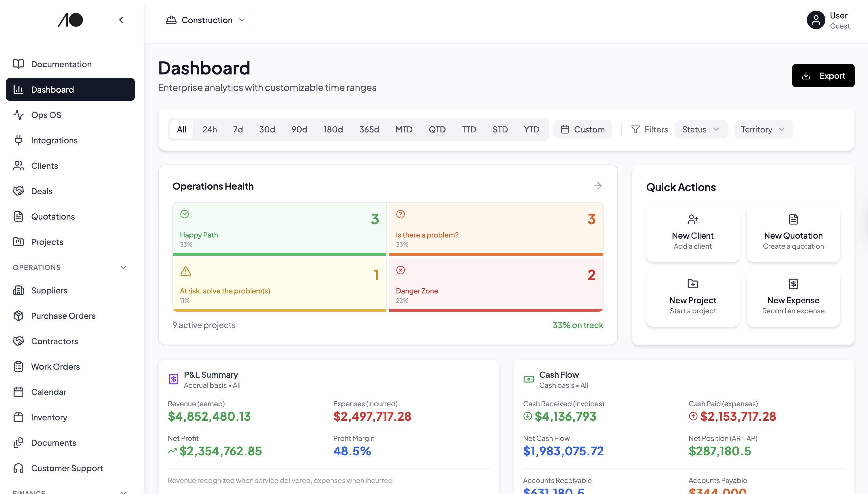This screenshot has width=868, height=494.
Task: Open the Ops OS sidebar item
Action: point(46,115)
